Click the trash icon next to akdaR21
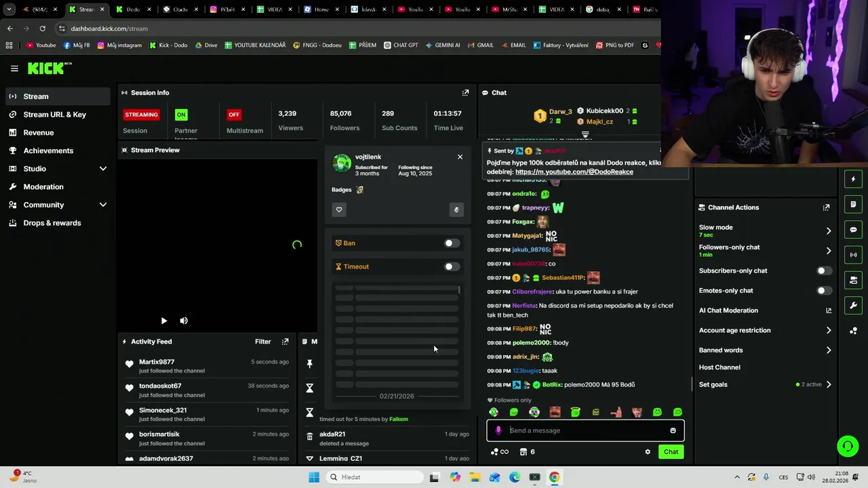 point(310,437)
